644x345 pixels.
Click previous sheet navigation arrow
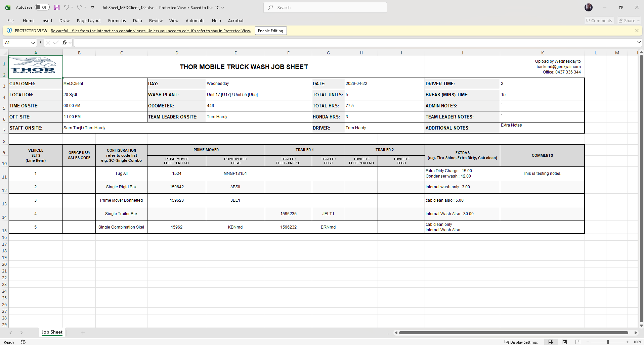11,333
